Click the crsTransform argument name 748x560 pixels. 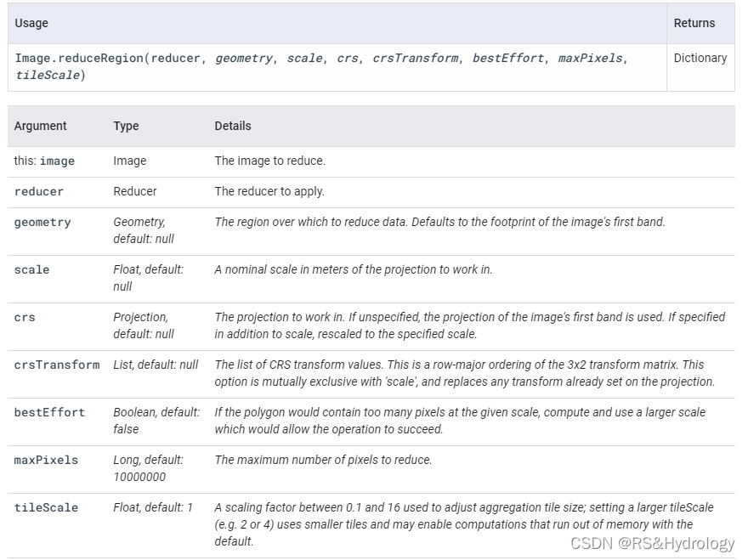pyautogui.click(x=56, y=365)
